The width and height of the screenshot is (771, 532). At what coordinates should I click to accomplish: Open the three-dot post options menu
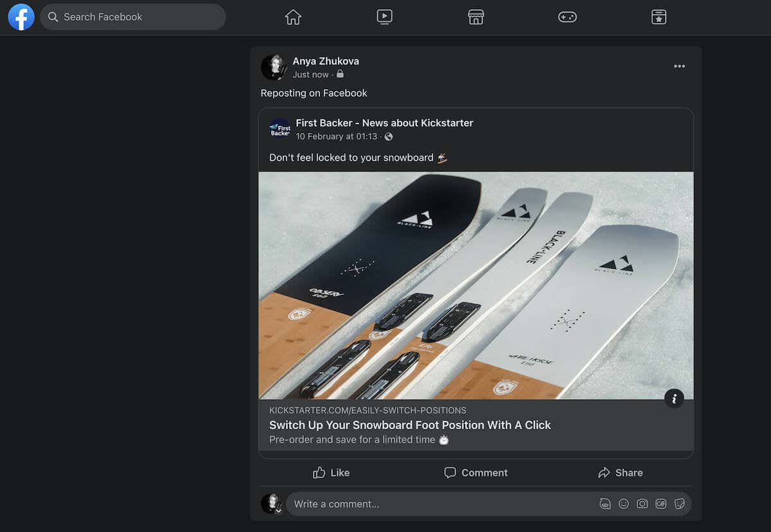point(679,66)
